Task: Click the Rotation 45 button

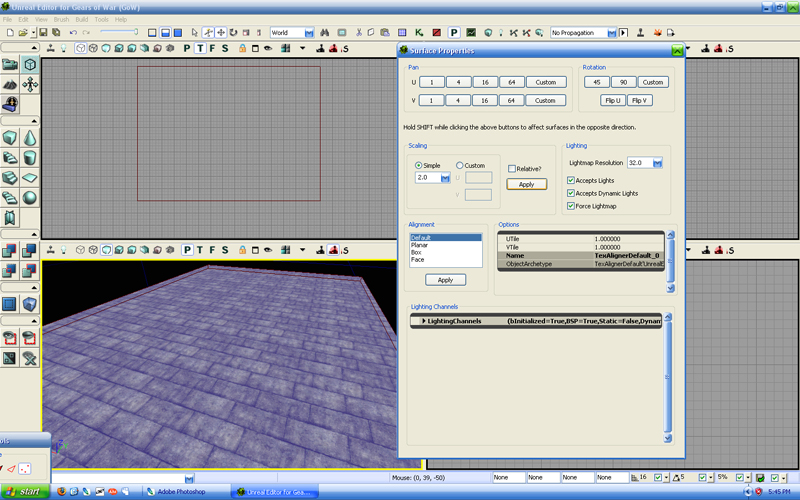Action: click(596, 82)
